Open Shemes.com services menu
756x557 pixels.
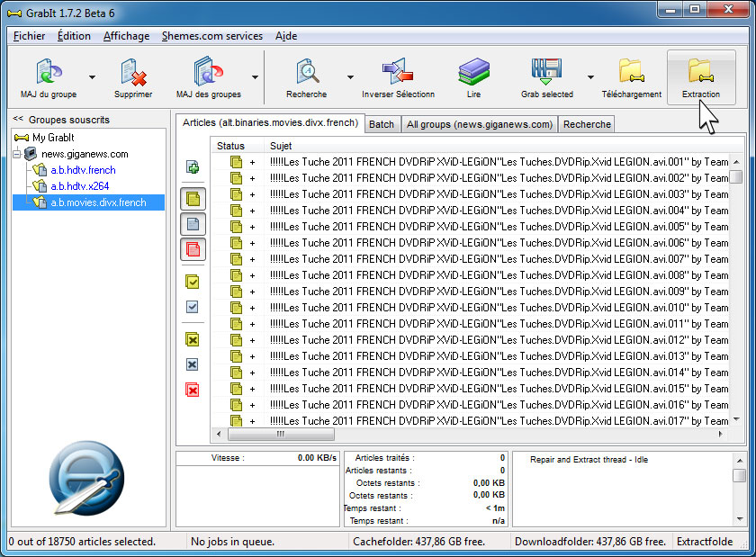212,36
